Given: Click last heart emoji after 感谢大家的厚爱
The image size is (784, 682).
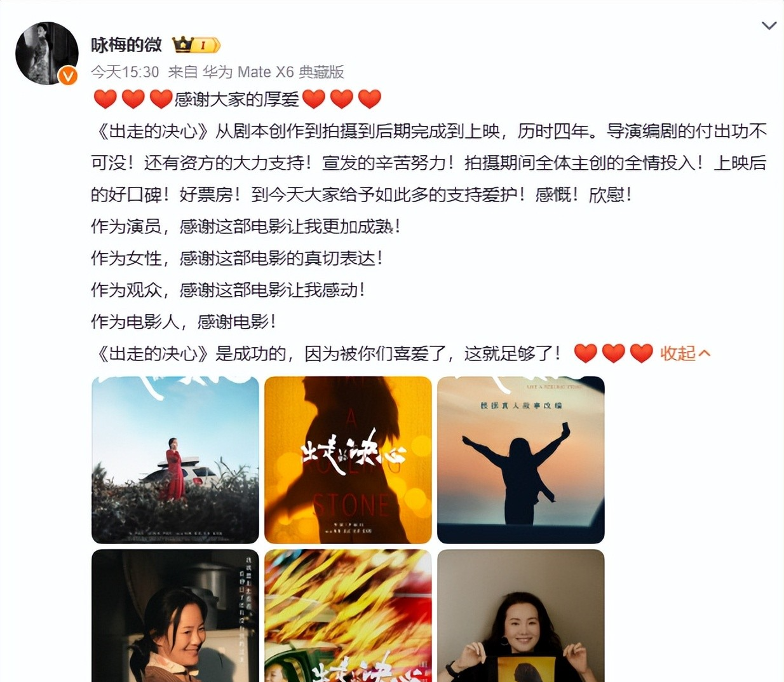Looking at the screenshot, I should (370, 99).
